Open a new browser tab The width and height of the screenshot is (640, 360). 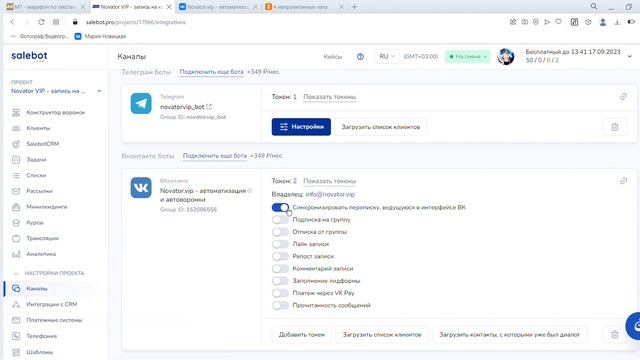354,7
